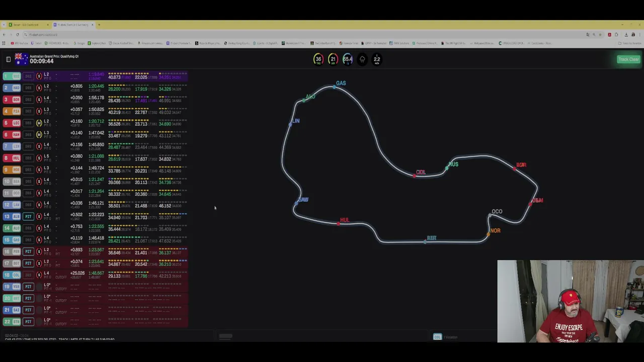Click the session countdown timer 00:09:44
644x362 pixels.
(41, 61)
